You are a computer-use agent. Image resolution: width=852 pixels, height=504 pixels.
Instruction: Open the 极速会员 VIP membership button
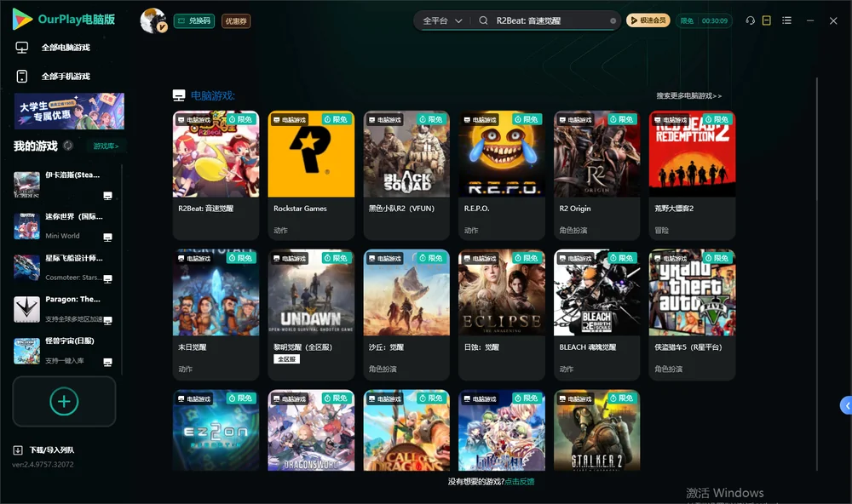648,20
